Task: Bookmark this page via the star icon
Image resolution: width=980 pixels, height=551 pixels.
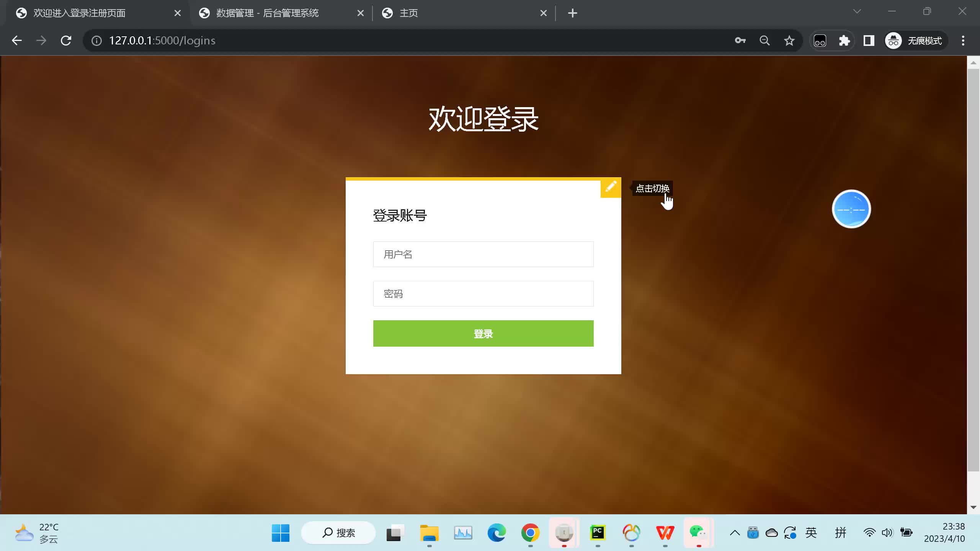Action: pyautogui.click(x=789, y=40)
